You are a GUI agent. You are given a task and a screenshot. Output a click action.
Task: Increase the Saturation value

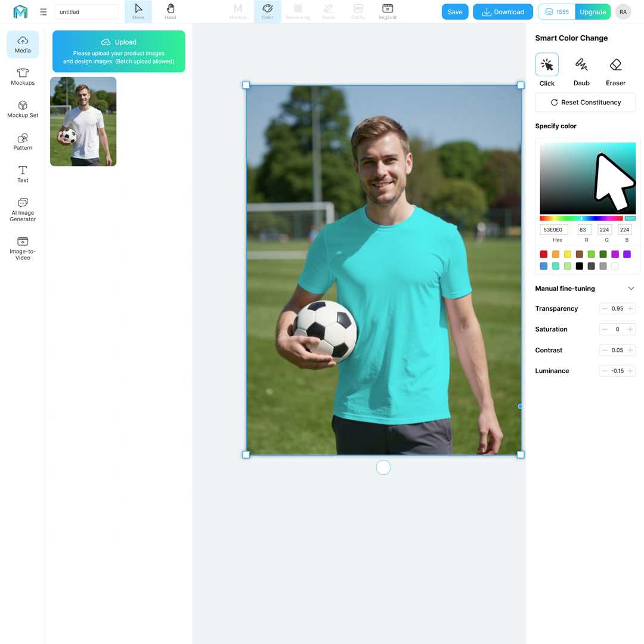point(630,329)
